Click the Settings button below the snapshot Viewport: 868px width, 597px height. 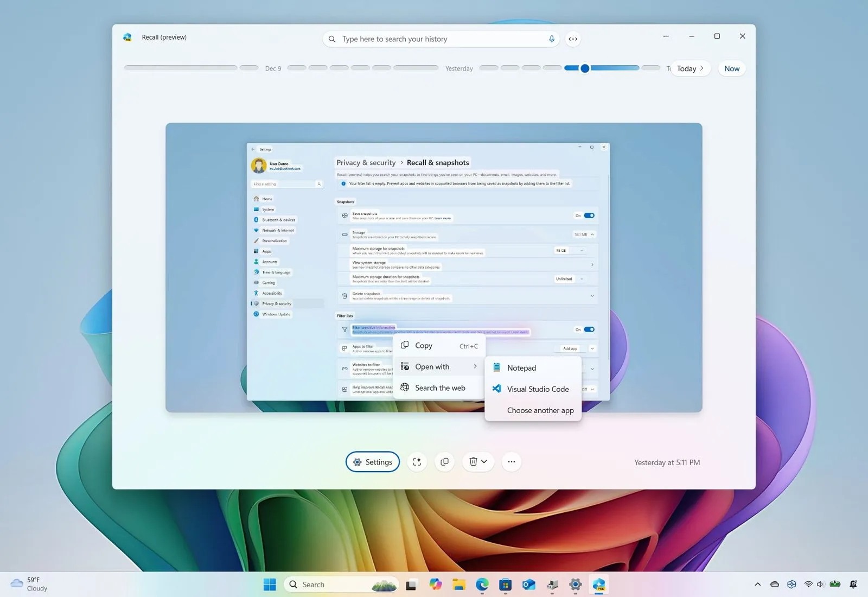pyautogui.click(x=373, y=462)
